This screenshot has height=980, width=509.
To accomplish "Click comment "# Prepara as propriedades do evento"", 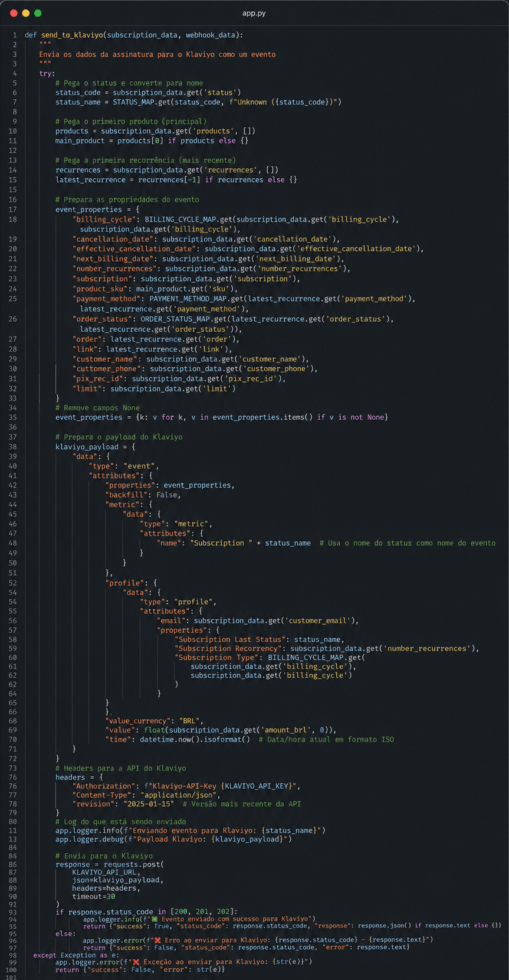I will click(127, 200).
